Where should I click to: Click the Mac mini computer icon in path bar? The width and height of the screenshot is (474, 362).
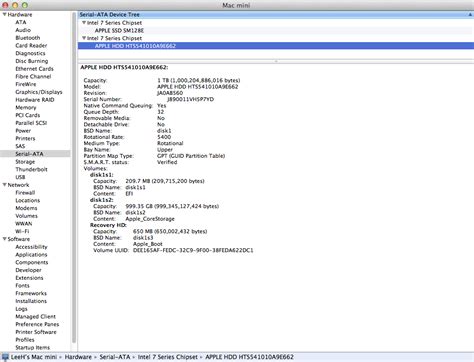pyautogui.click(x=5, y=357)
